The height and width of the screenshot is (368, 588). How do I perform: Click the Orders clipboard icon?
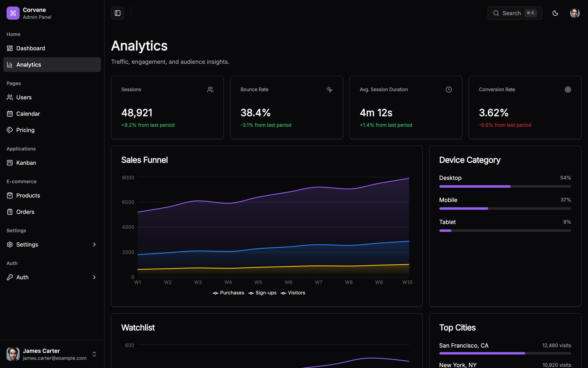click(x=10, y=212)
